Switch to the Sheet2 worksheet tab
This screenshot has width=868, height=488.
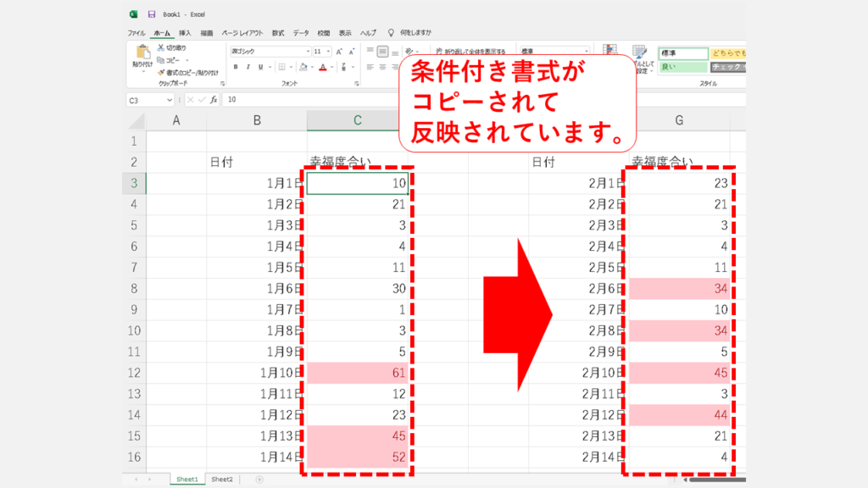click(x=221, y=480)
